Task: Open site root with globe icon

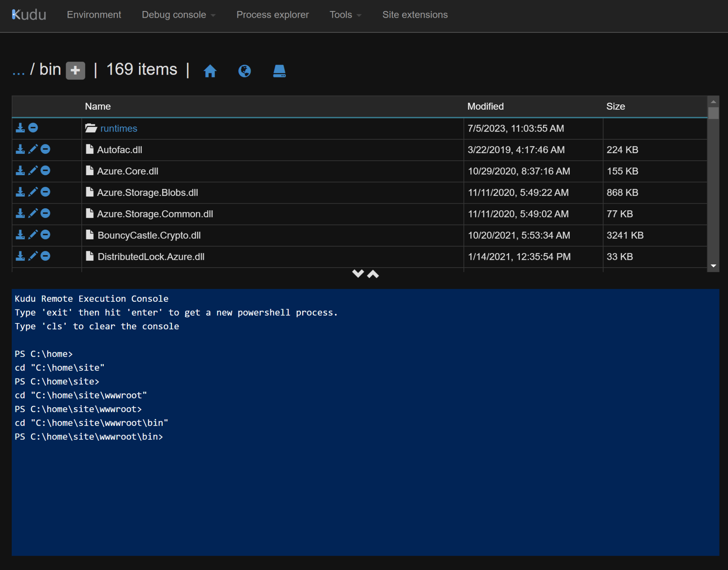Action: [x=245, y=71]
